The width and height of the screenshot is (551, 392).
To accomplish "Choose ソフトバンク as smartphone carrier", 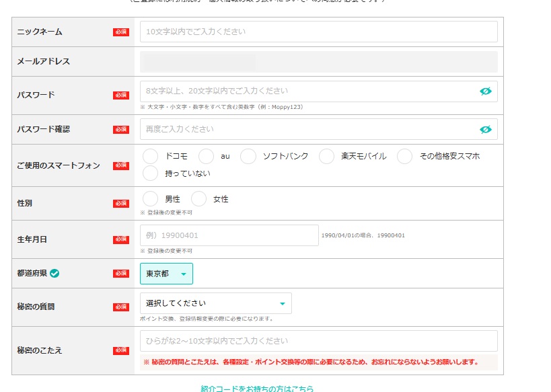I will [248, 156].
